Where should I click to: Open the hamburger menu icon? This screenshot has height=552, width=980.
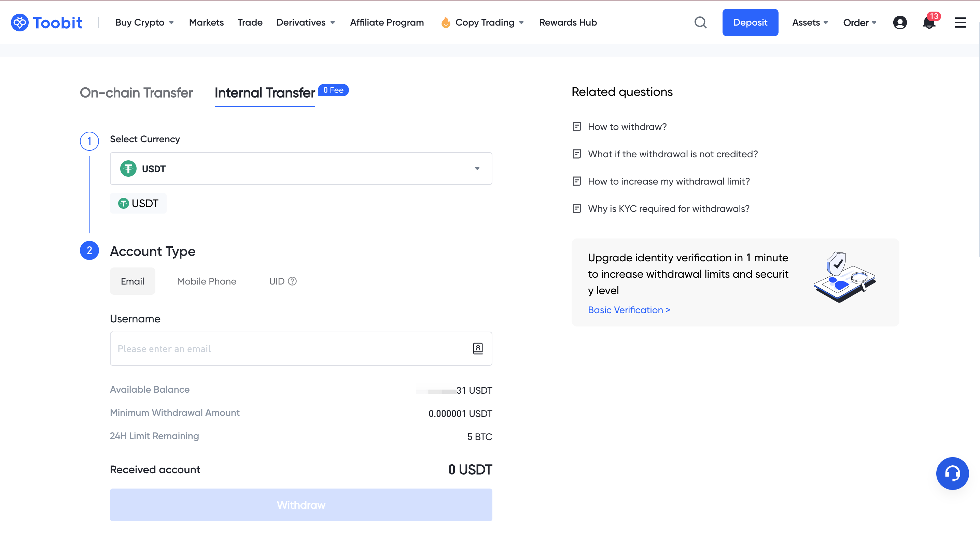(960, 23)
